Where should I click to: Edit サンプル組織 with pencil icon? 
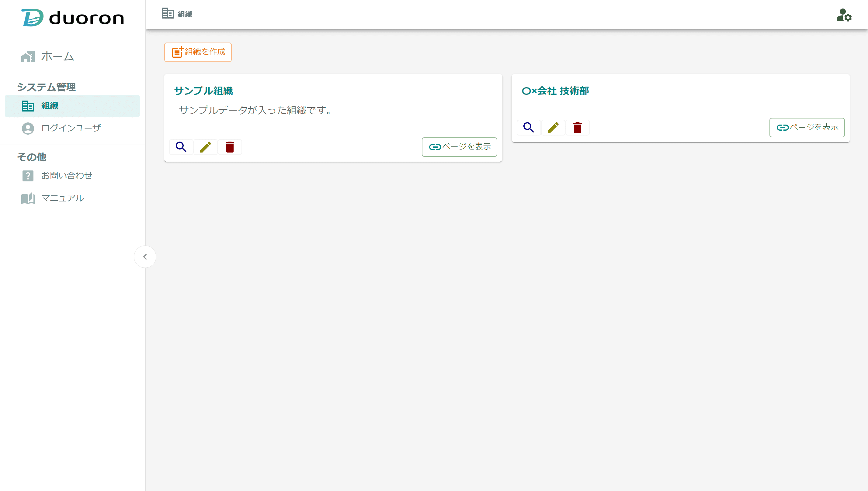point(206,147)
